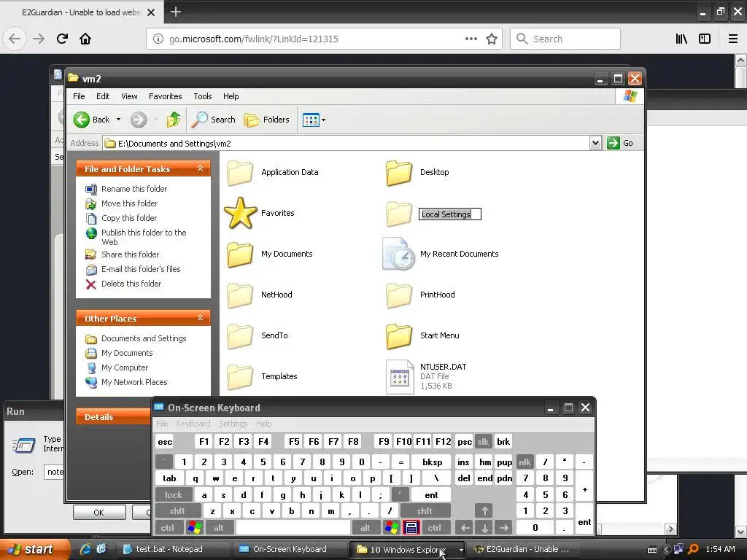Open the Views icon in Explorer toolbar

coord(311,120)
